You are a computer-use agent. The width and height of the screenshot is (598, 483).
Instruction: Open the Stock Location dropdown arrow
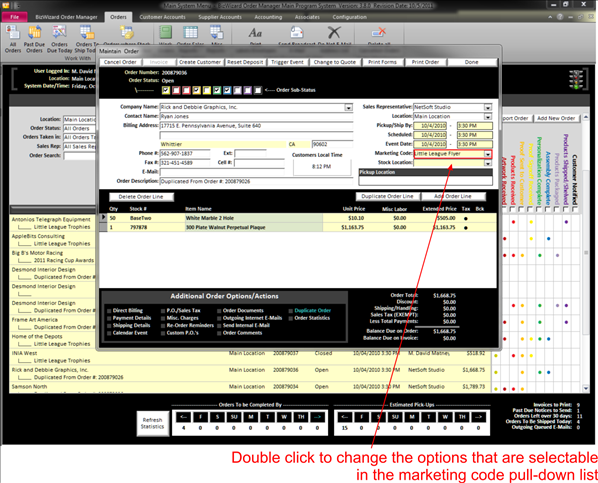(488, 163)
